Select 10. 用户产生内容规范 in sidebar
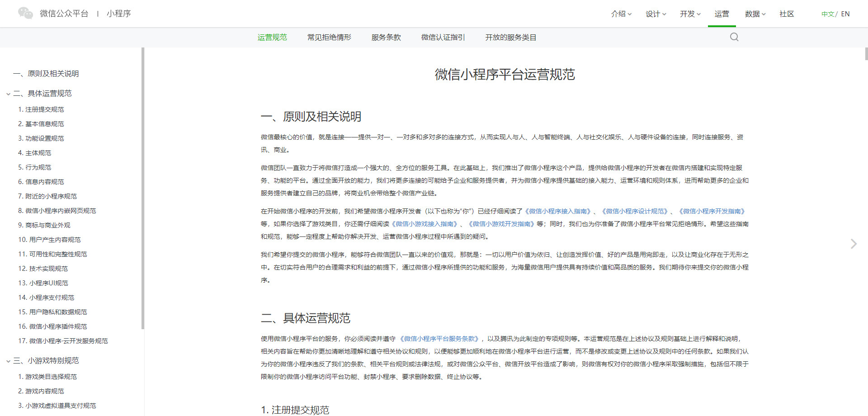This screenshot has height=416, width=868. [x=49, y=240]
